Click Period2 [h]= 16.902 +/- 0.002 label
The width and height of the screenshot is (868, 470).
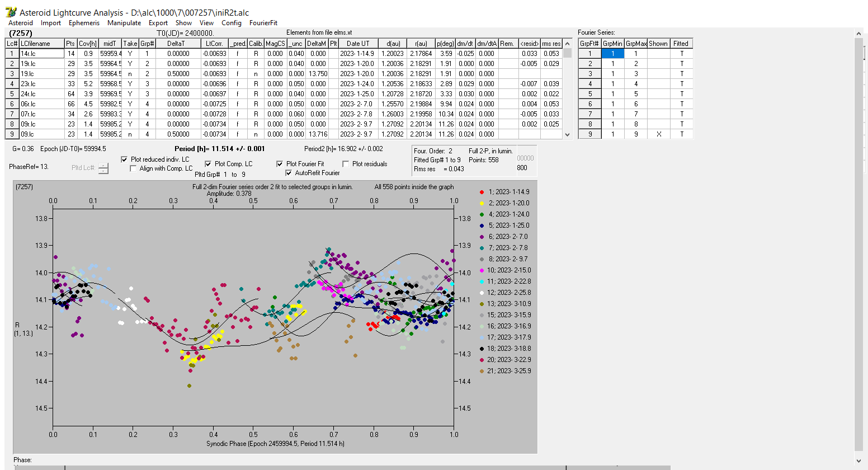pos(343,149)
